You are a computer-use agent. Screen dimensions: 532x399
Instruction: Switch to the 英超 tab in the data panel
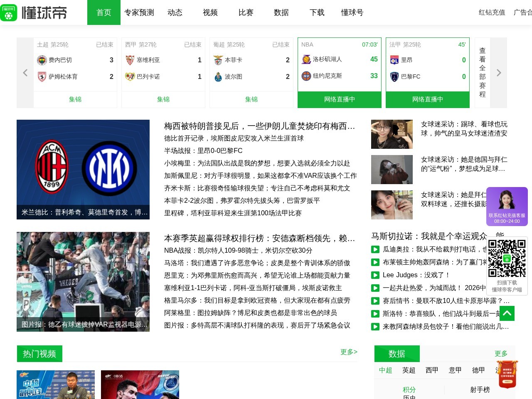tap(409, 370)
